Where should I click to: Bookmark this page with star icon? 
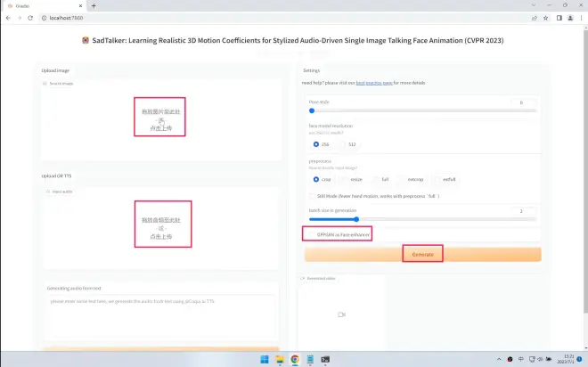(545, 18)
